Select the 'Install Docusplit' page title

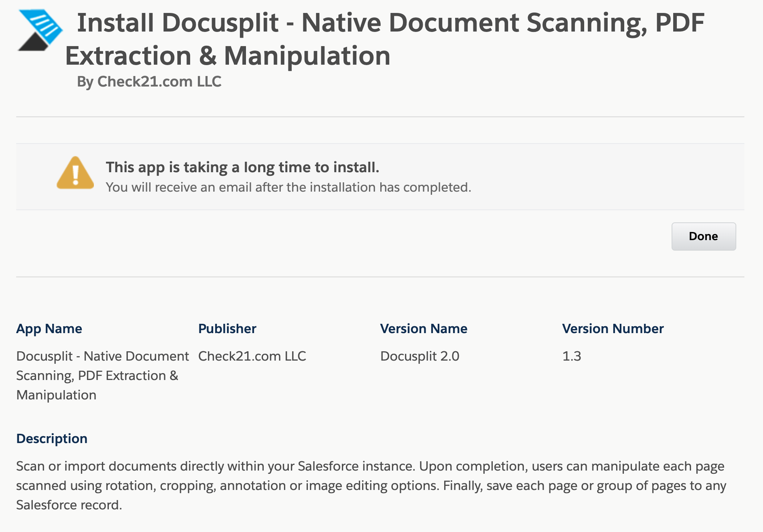click(385, 39)
